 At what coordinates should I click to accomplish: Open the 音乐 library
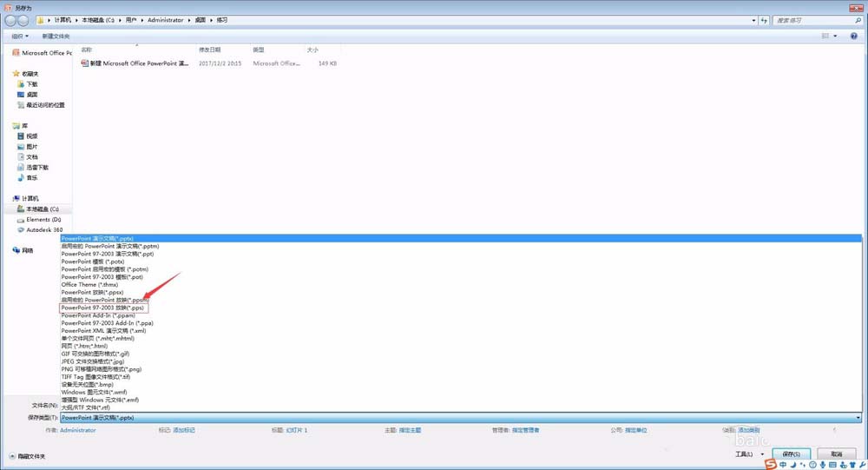click(28, 178)
